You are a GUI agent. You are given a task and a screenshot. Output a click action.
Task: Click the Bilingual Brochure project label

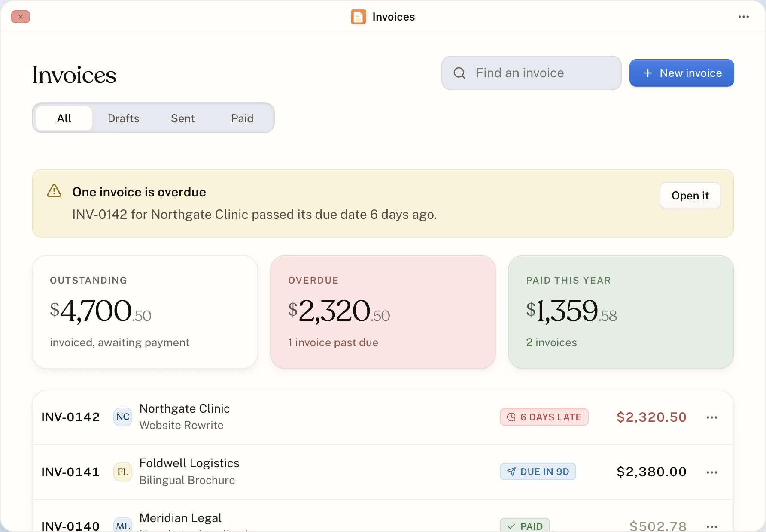[x=187, y=480]
